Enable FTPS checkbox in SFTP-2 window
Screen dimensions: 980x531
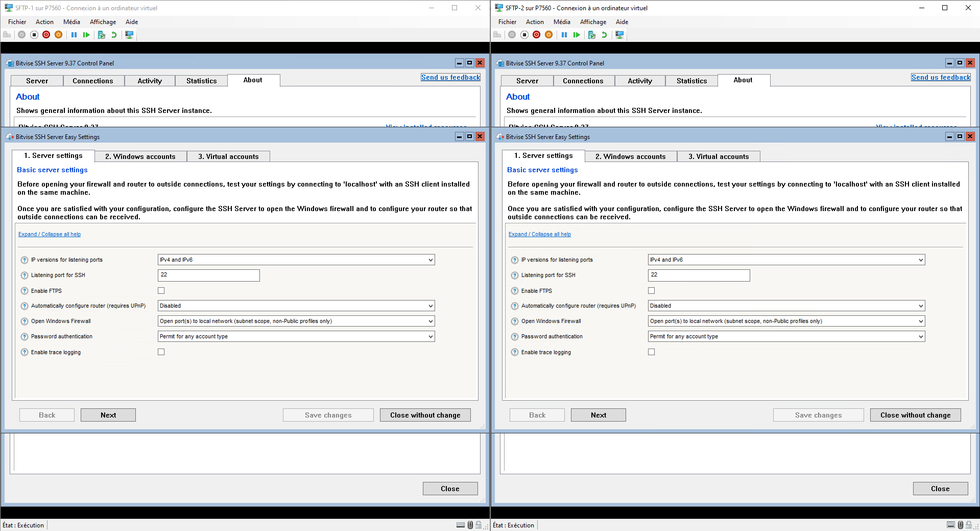pyautogui.click(x=652, y=291)
